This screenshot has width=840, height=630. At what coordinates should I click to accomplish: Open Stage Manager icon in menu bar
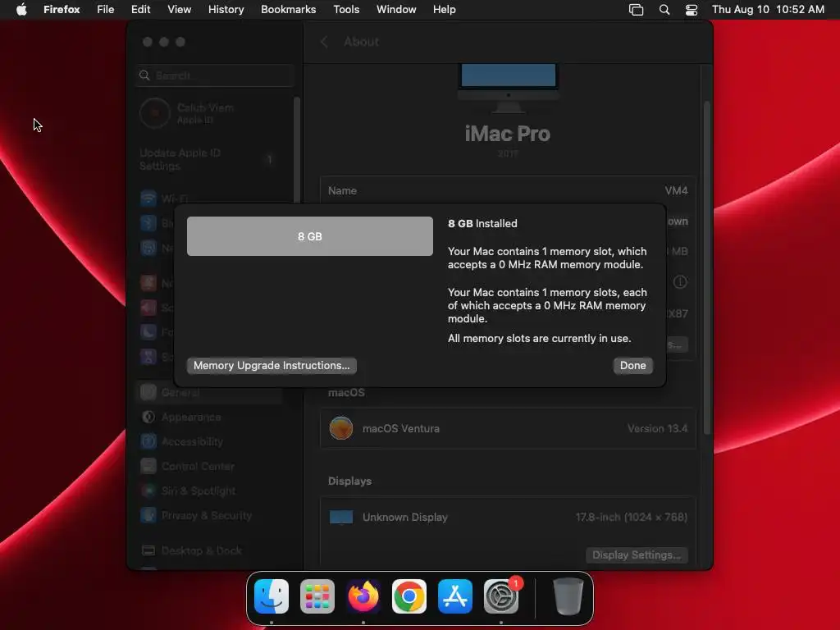tap(636, 10)
